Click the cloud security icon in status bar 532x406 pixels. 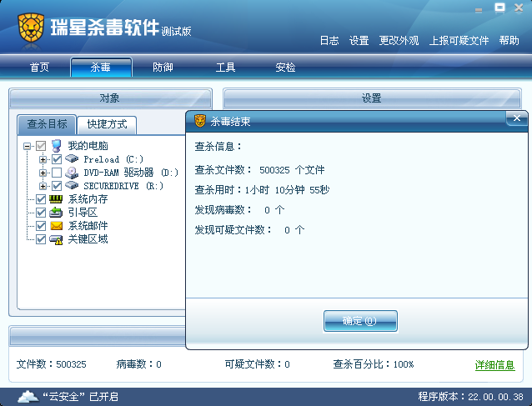click(x=28, y=397)
